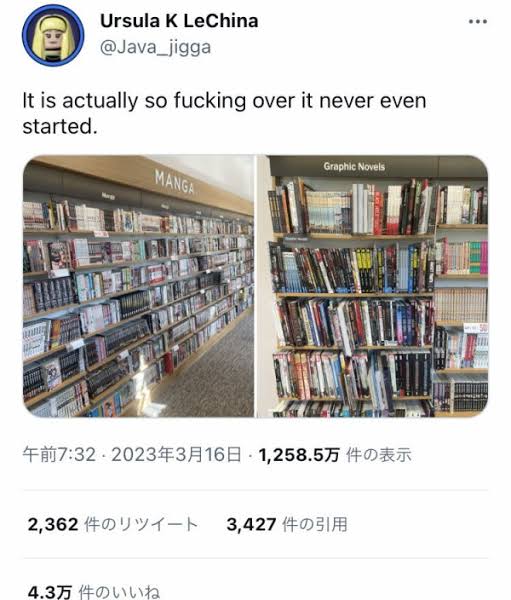Open the Graphic Novels shelf photo
Screen dimensions: 511x600
372,286
